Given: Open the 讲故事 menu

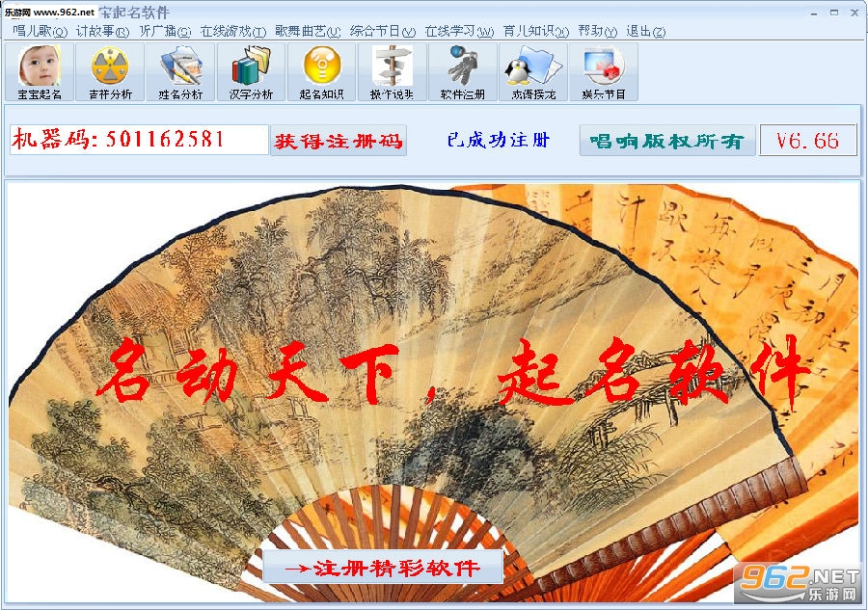Looking at the screenshot, I should [102, 31].
